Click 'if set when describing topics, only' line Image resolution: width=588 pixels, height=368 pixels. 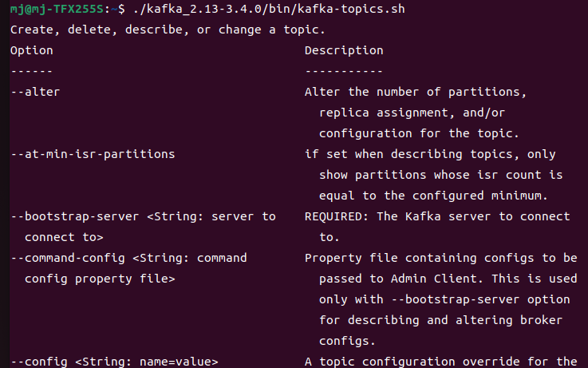coord(430,154)
